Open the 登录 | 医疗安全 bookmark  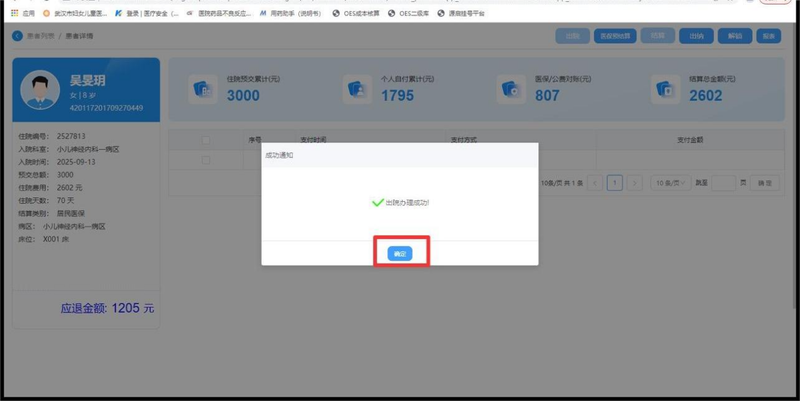[x=147, y=13]
